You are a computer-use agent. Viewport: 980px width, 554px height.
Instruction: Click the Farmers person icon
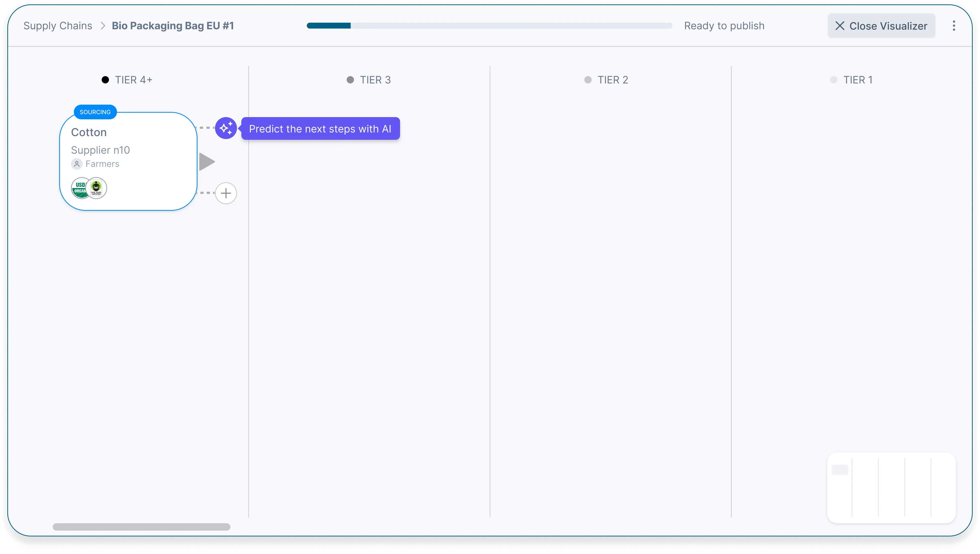(77, 164)
